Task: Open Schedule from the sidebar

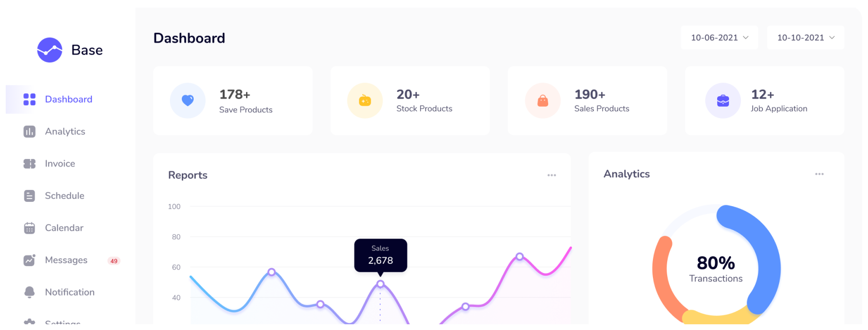Action: (64, 196)
